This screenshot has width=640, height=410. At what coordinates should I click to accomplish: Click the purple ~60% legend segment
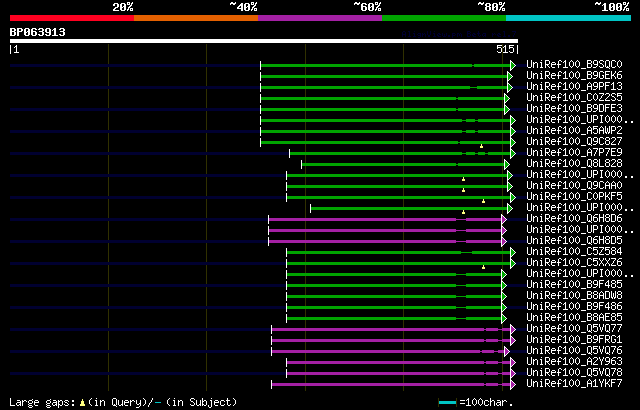click(320, 18)
